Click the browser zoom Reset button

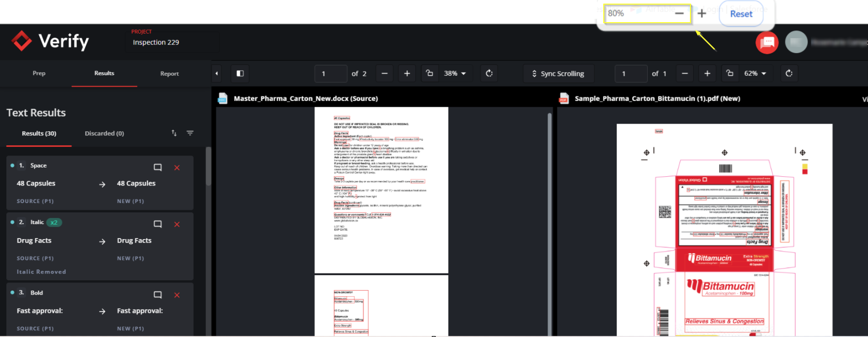click(x=741, y=14)
